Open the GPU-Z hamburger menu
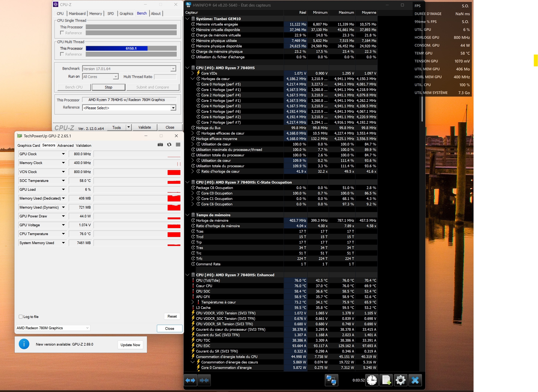The height and width of the screenshot is (392, 538). (x=178, y=145)
